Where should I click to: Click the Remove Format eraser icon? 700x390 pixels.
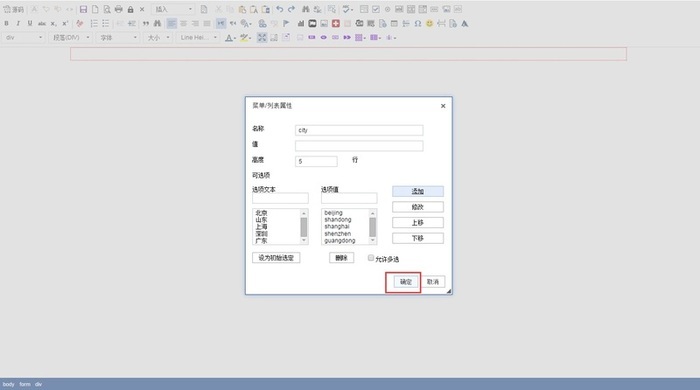pyautogui.click(x=79, y=24)
